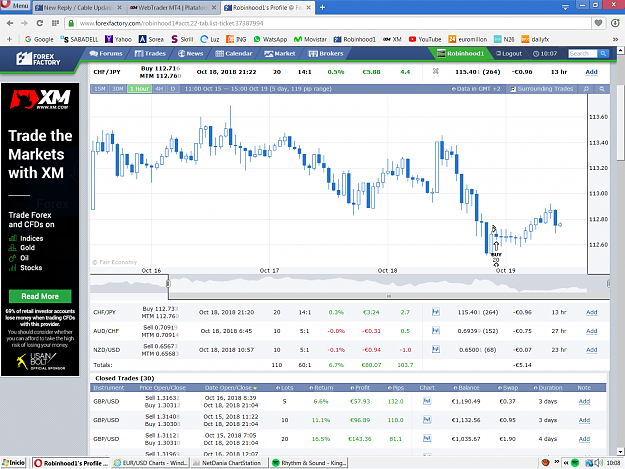Add note for AUD/CHF trade
Viewport: 625px width, 469px height.
[592, 331]
